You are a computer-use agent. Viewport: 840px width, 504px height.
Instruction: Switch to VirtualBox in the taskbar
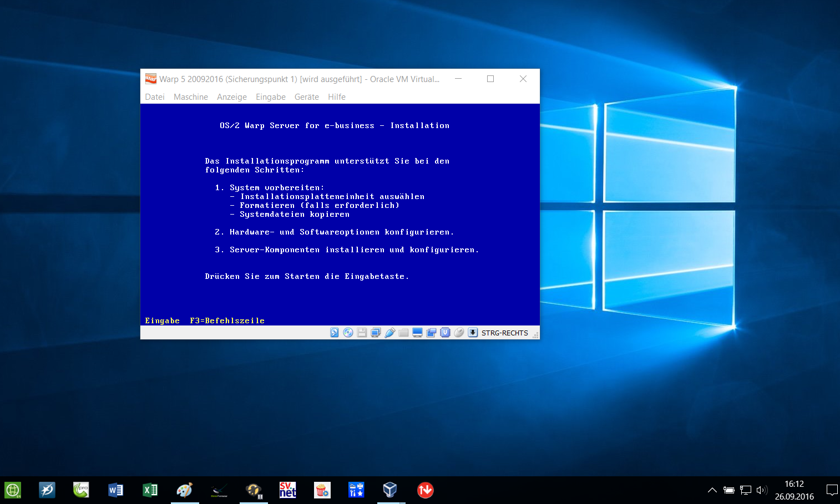click(391, 490)
